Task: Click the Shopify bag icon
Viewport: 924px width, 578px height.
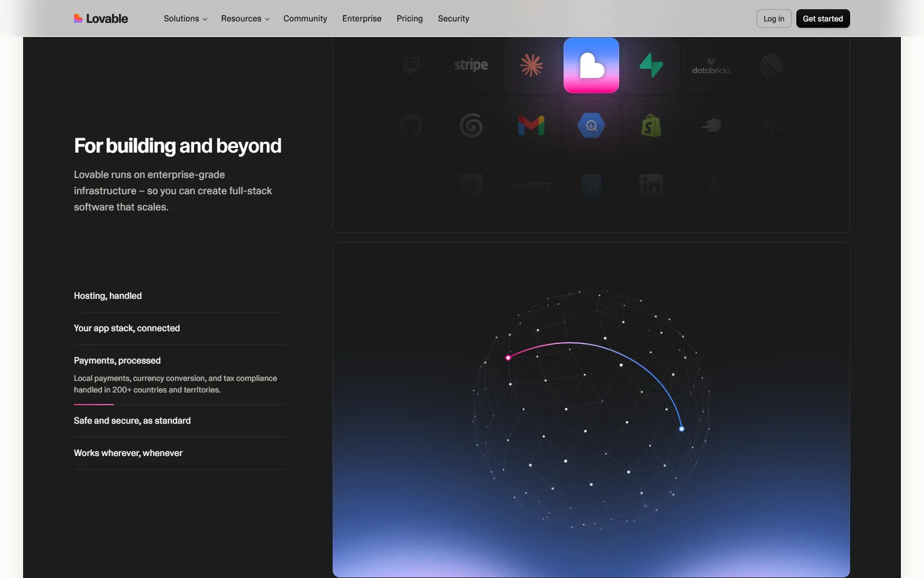Action: (651, 125)
